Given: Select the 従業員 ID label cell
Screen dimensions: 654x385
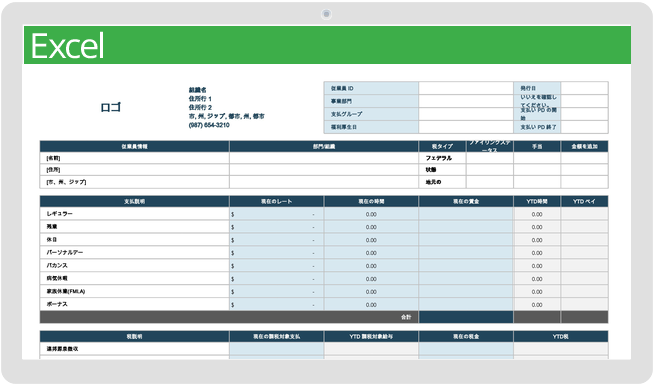Looking at the screenshot, I should (371, 88).
